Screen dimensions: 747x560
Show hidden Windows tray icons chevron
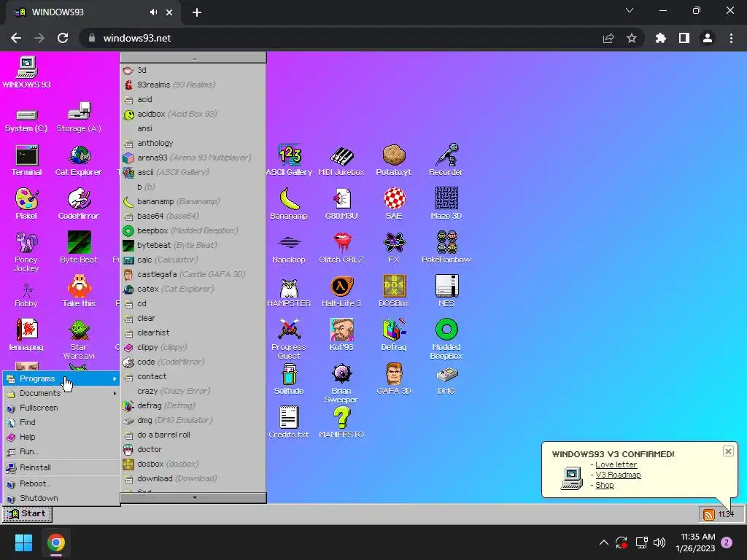point(603,542)
